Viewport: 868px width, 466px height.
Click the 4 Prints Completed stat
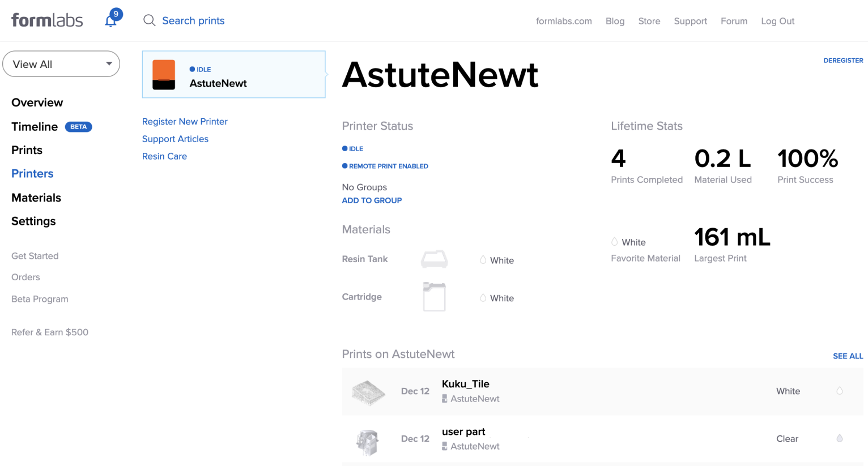coord(618,159)
